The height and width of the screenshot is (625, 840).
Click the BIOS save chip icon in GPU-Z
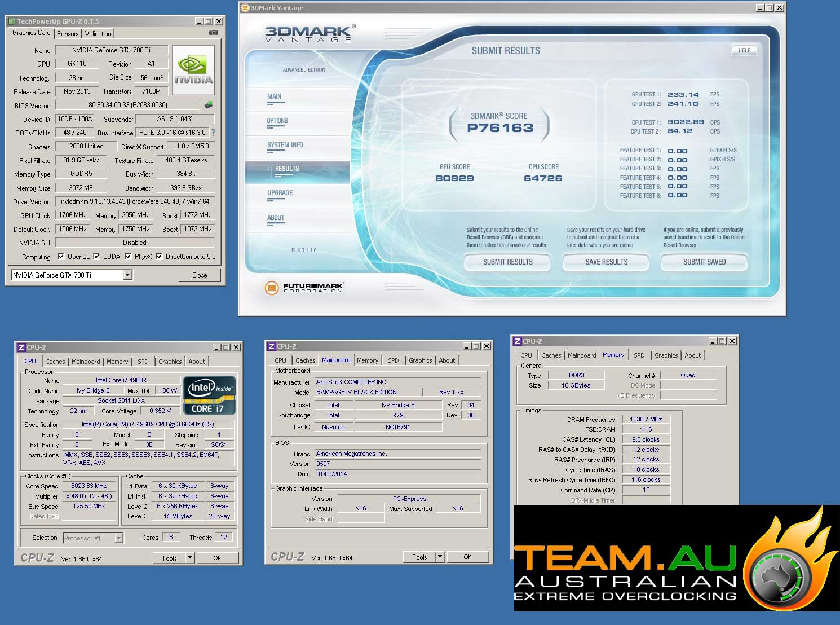tap(209, 105)
